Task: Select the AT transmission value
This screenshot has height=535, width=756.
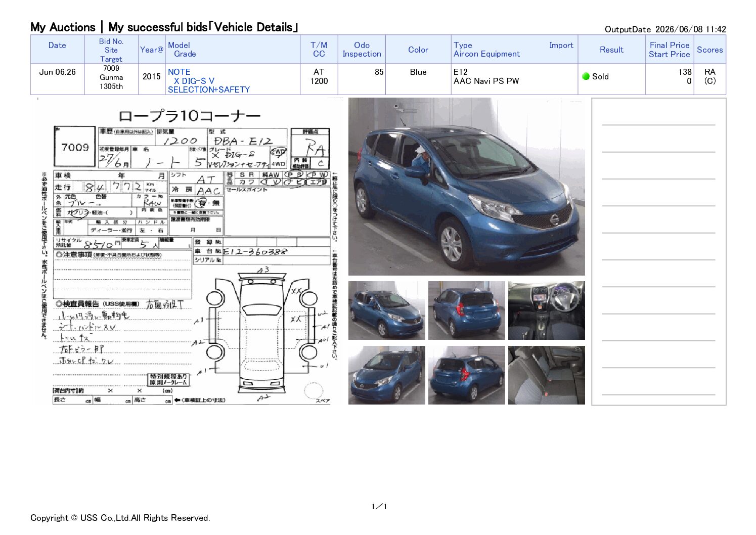Action: (319, 72)
